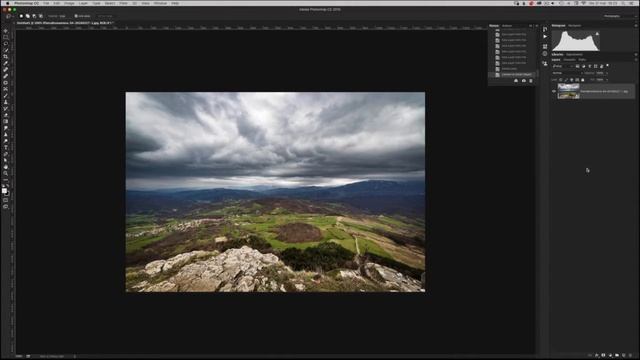This screenshot has width=640, height=360.
Task: Open History panel flyout menu
Action: (x=537, y=26)
